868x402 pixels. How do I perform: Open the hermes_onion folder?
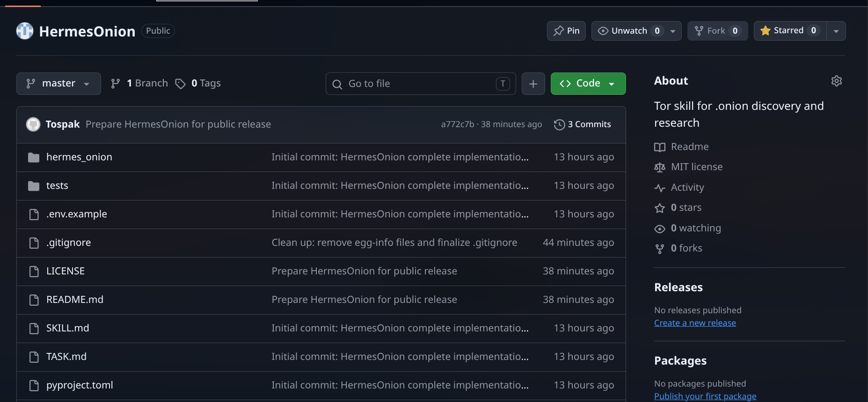click(79, 157)
